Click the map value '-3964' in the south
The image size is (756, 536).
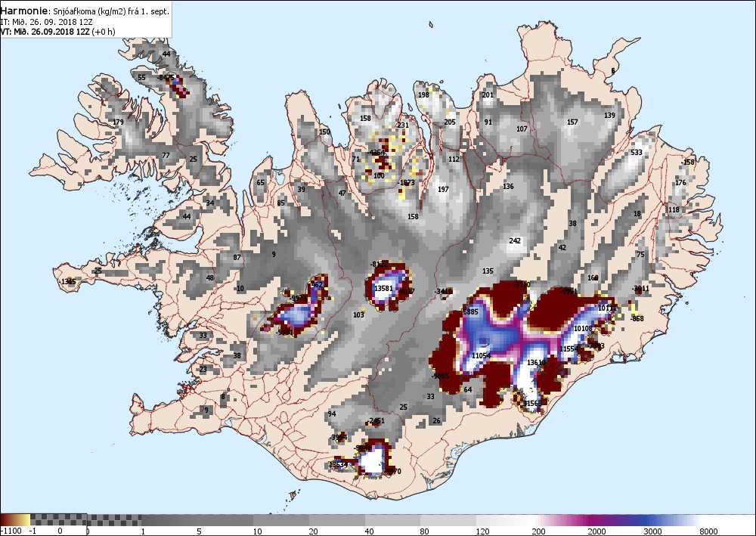point(339,437)
